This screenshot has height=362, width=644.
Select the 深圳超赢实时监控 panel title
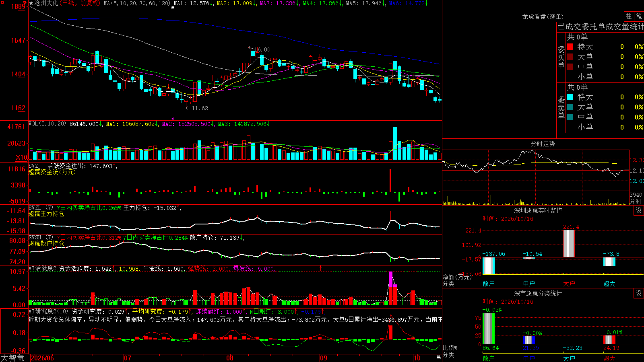538,210
